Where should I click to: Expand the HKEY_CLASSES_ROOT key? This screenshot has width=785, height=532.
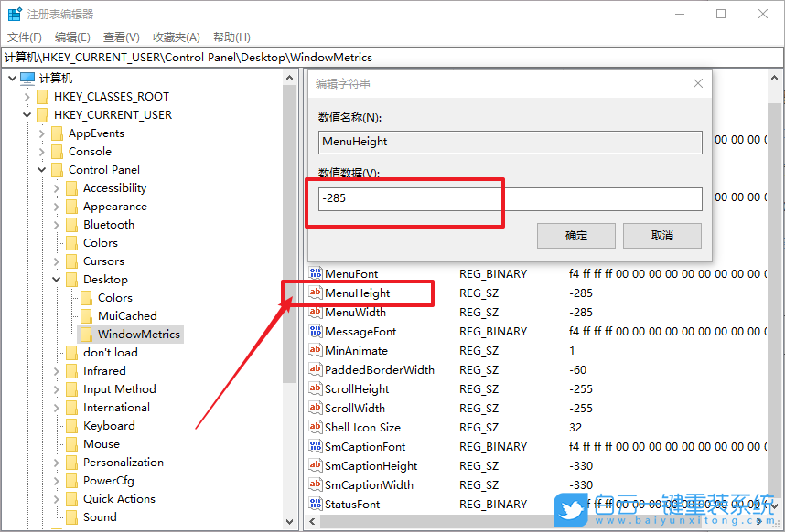(x=27, y=96)
